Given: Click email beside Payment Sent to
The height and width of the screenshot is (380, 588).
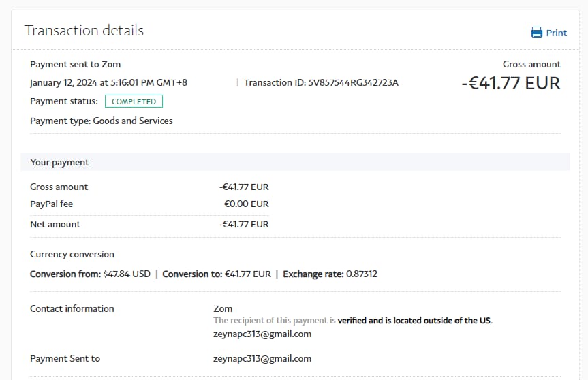Looking at the screenshot, I should click(x=262, y=358).
